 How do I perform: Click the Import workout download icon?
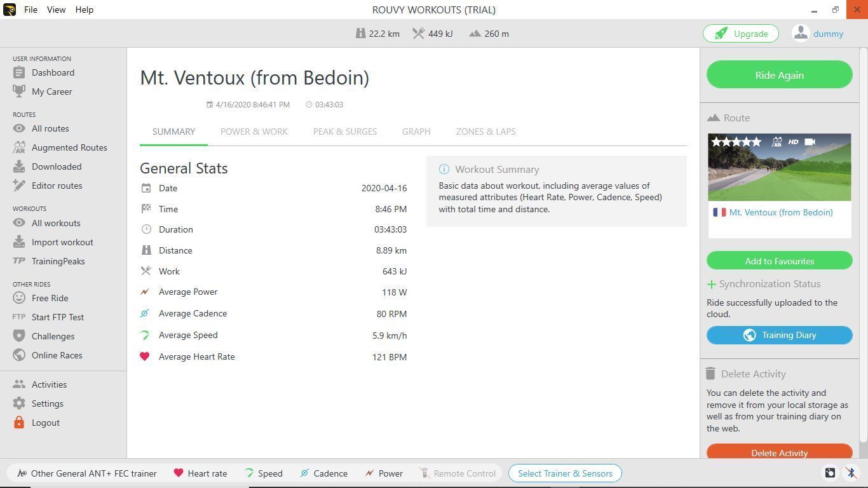[x=19, y=242]
